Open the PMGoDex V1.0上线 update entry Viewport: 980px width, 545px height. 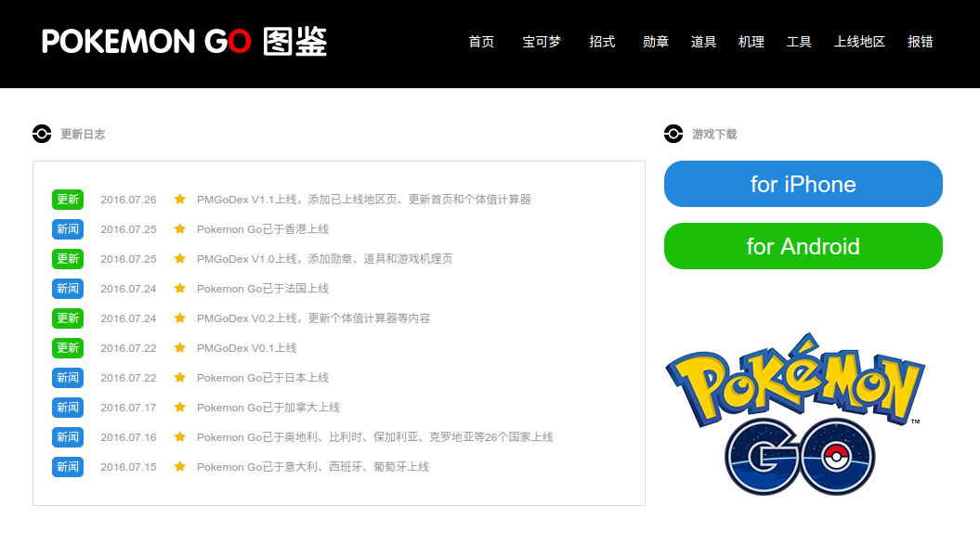coord(324,259)
